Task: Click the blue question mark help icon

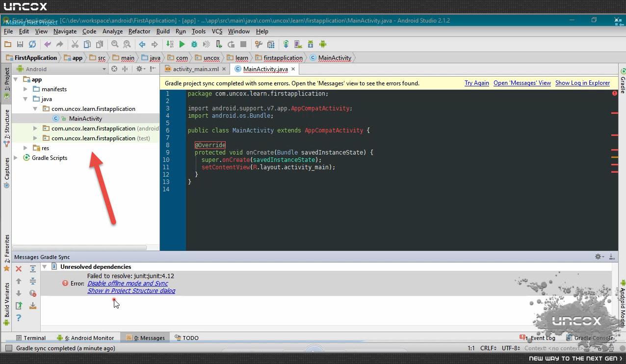Action: point(19,318)
